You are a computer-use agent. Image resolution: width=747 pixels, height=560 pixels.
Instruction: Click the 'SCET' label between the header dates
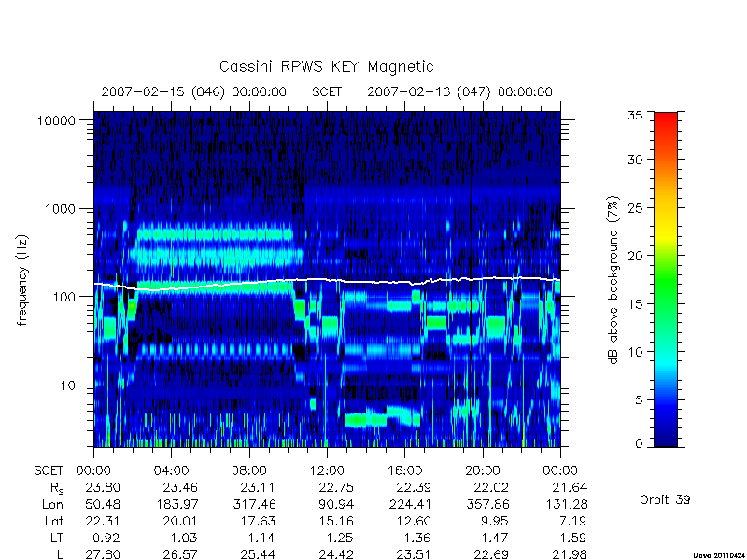327,91
